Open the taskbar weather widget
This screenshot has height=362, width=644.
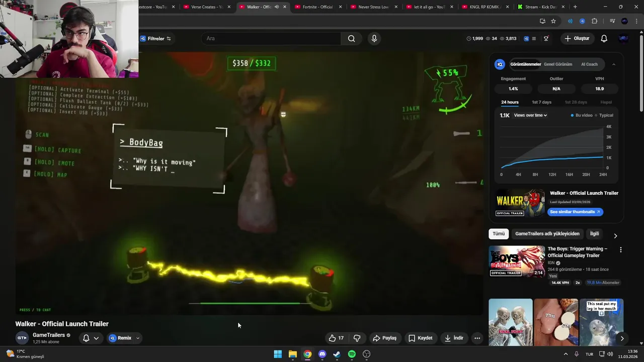pyautogui.click(x=25, y=354)
